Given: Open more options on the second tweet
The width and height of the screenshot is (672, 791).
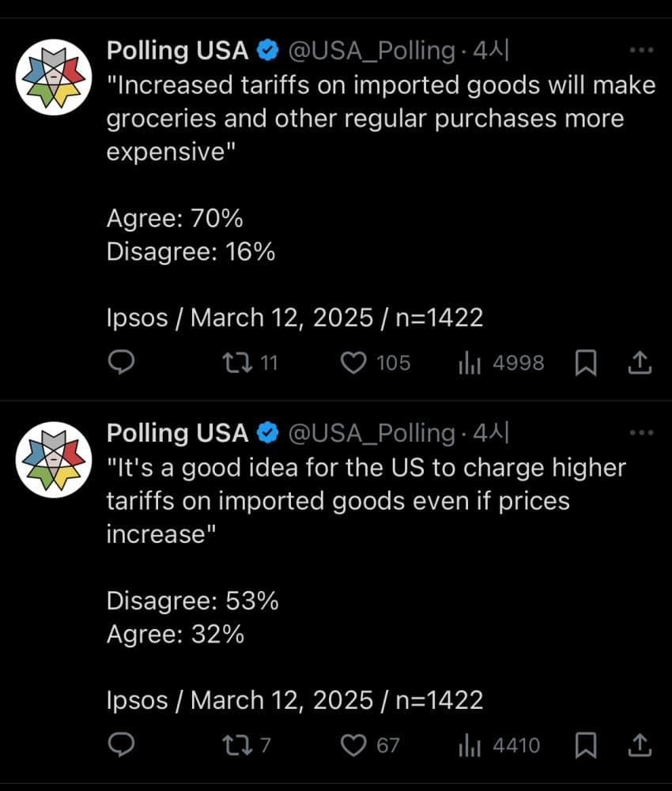Looking at the screenshot, I should (641, 433).
